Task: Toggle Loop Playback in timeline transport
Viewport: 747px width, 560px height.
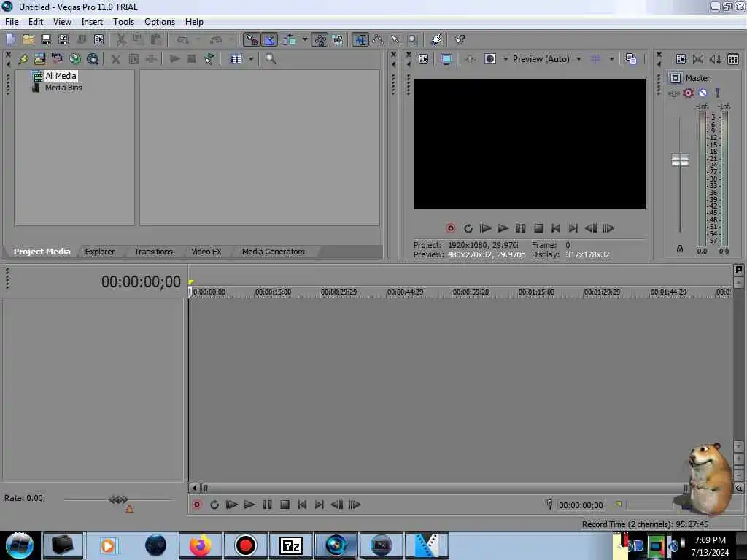Action: [214, 505]
